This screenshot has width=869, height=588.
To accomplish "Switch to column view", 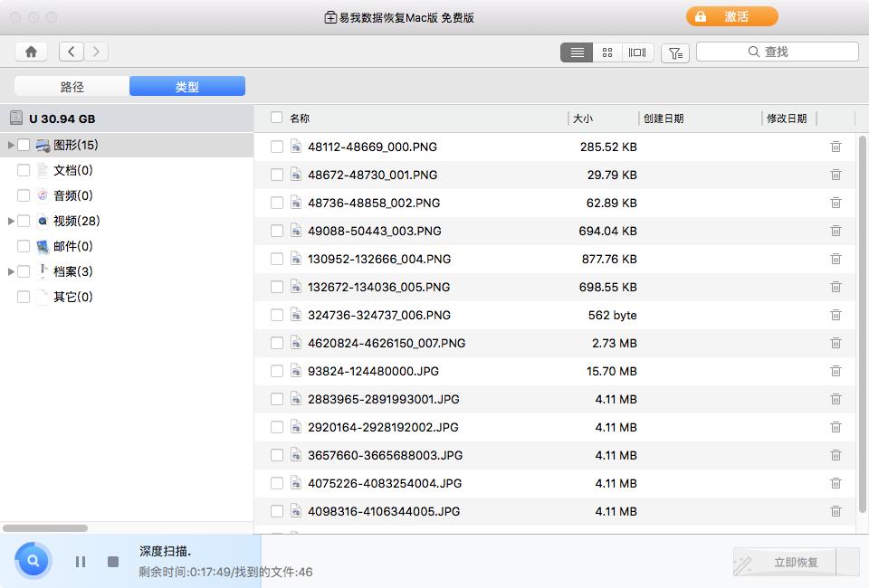I will pyautogui.click(x=637, y=52).
